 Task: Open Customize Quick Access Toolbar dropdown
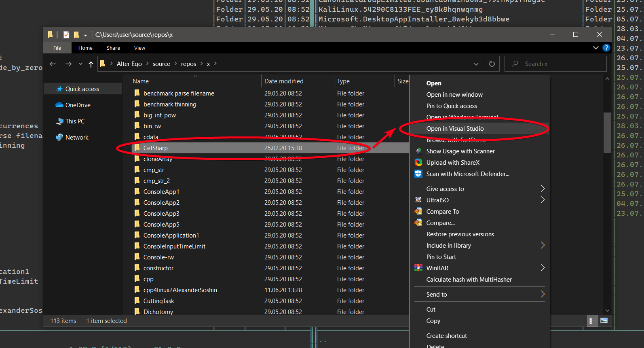click(x=85, y=35)
